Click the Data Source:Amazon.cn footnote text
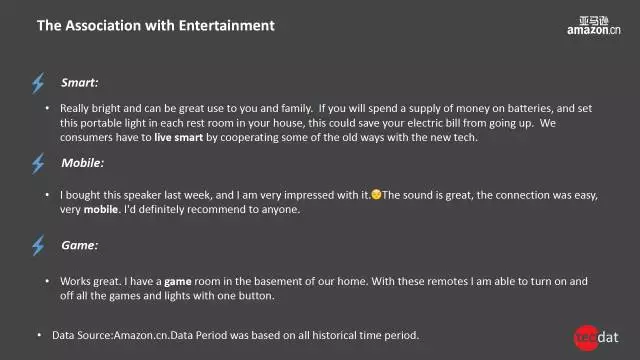This screenshot has height=360, width=640. [x=236, y=335]
